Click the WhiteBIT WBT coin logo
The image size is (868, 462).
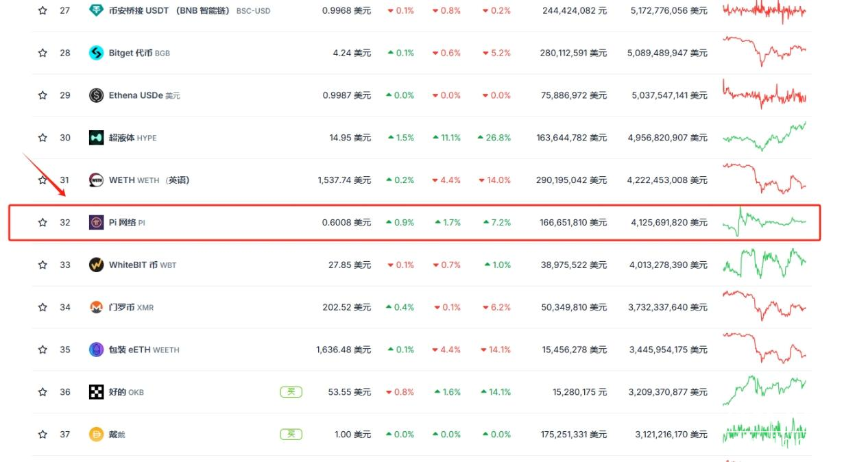coord(97,265)
